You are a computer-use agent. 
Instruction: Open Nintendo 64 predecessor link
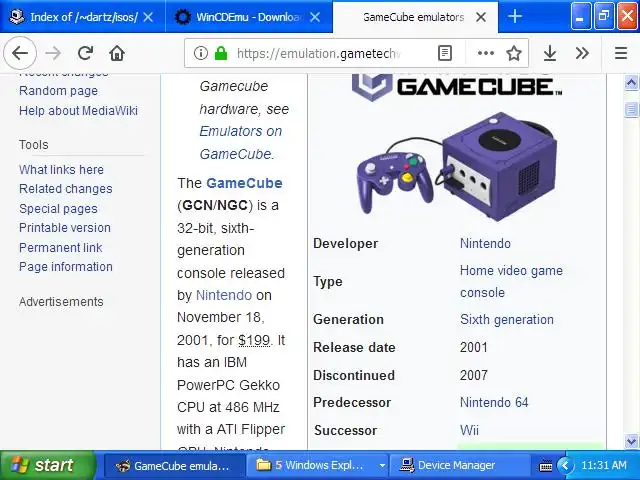coord(494,402)
